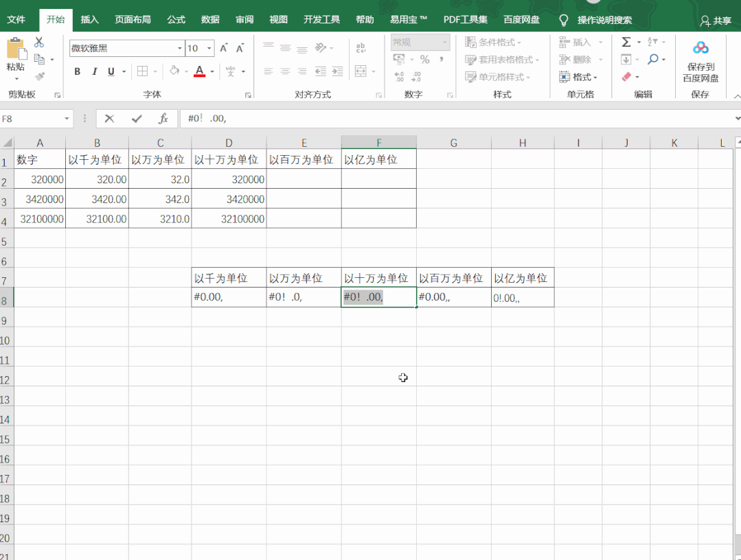Open the number format dropdown

coord(445,42)
